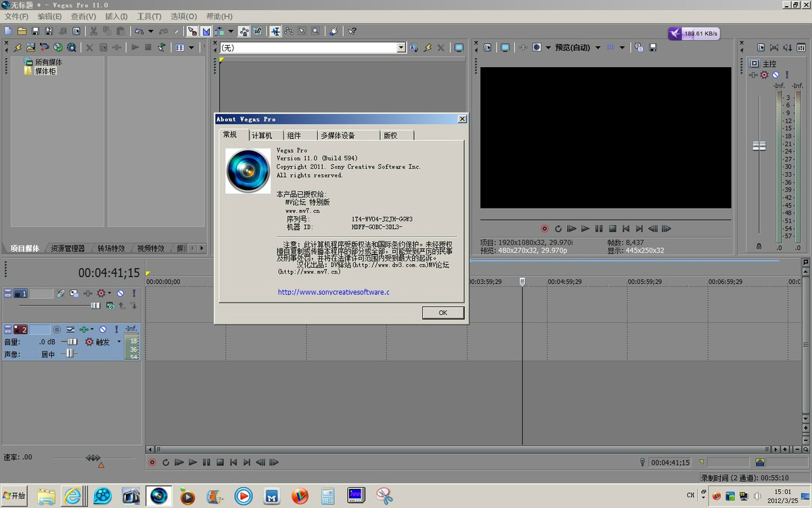Click the timeline cursor marker at 00:04:41
The image size is (812, 508).
tap(522, 281)
